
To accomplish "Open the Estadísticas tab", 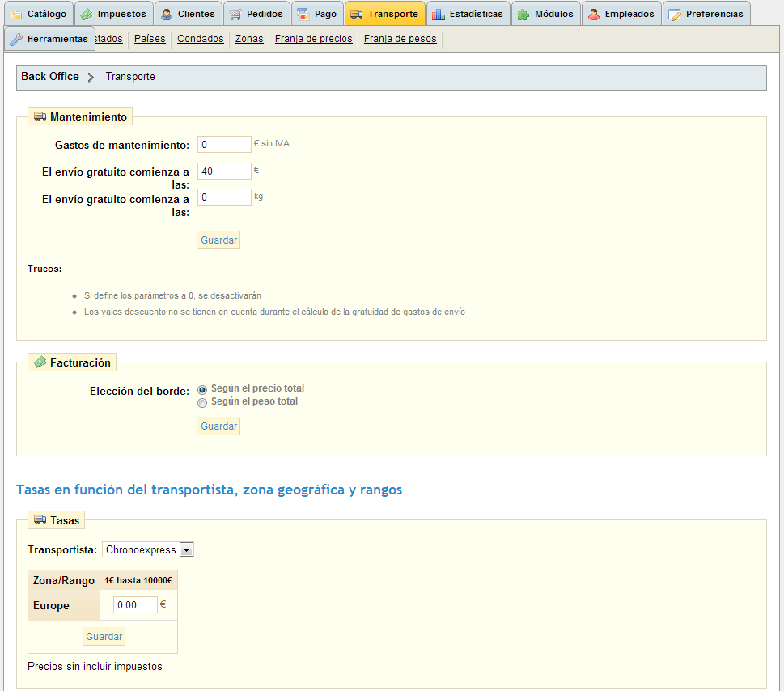I will tap(468, 14).
